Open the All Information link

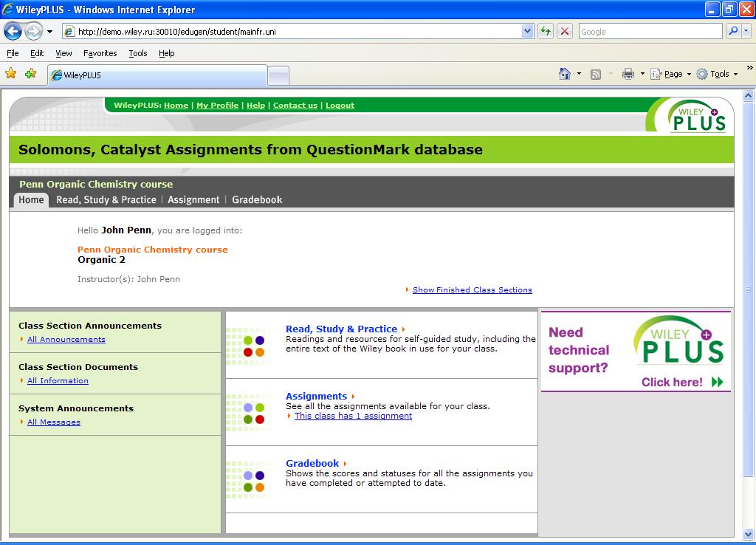point(58,381)
